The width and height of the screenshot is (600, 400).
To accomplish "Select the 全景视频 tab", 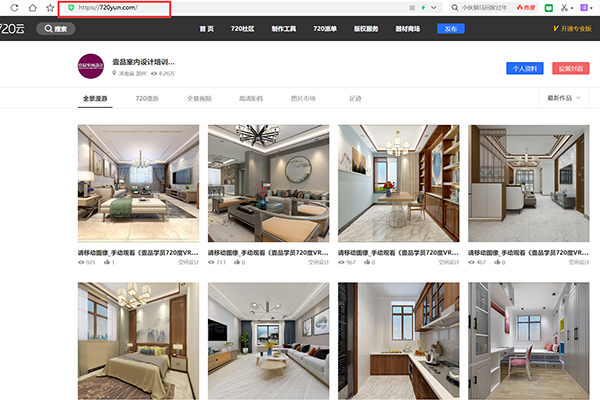I will [x=199, y=98].
